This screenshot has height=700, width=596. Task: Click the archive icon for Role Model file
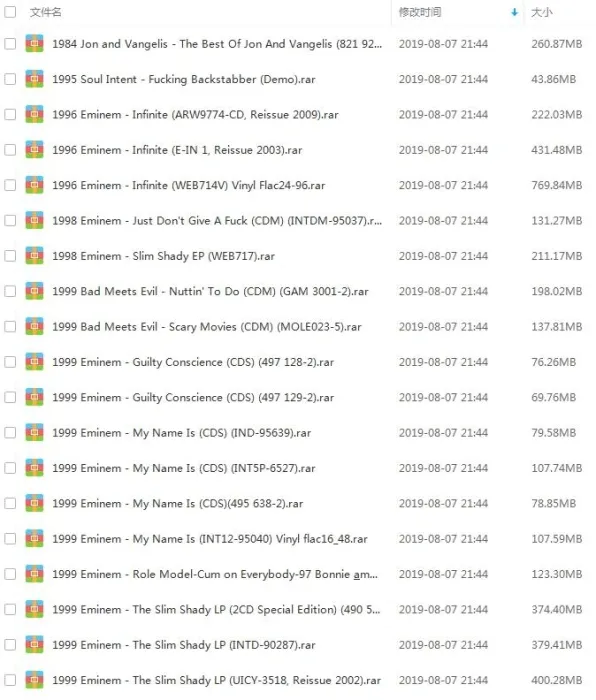(x=34, y=574)
